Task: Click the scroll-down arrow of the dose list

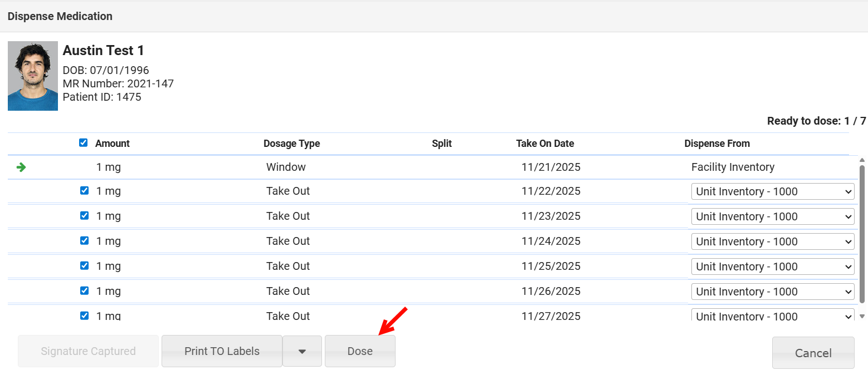Action: [862, 316]
